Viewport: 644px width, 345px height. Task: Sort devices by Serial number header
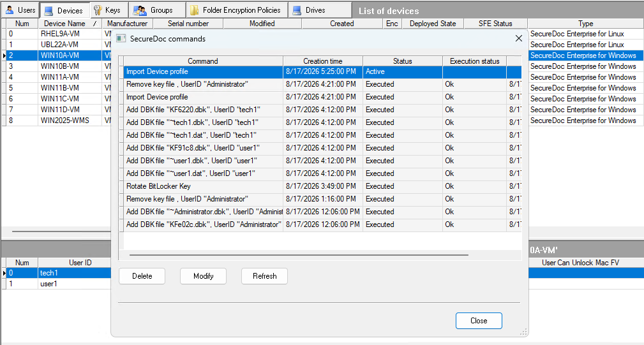188,24
